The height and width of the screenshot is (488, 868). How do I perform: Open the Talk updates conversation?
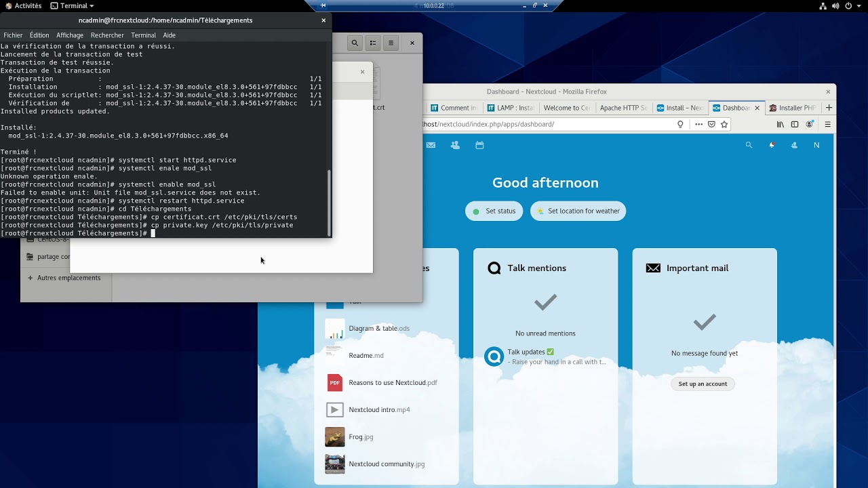point(545,357)
